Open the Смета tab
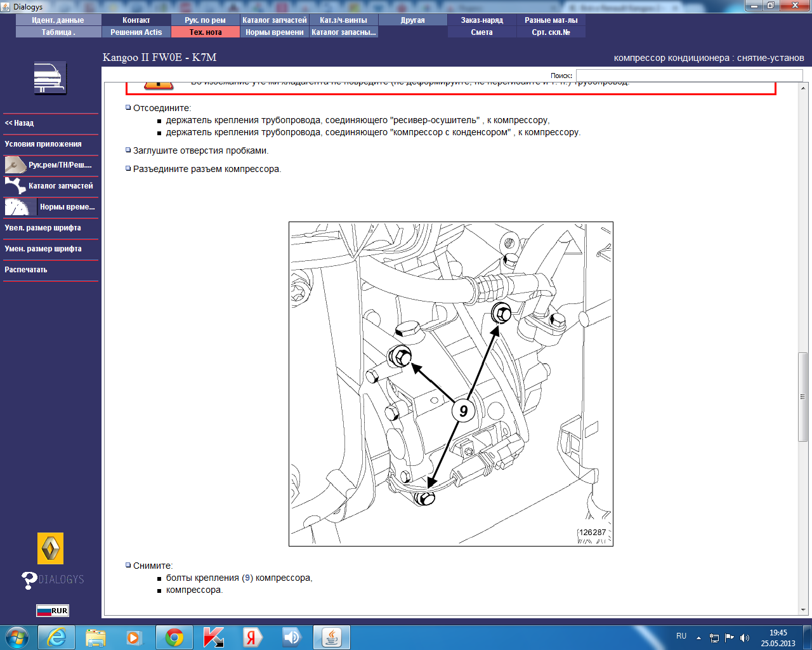 [x=482, y=32]
